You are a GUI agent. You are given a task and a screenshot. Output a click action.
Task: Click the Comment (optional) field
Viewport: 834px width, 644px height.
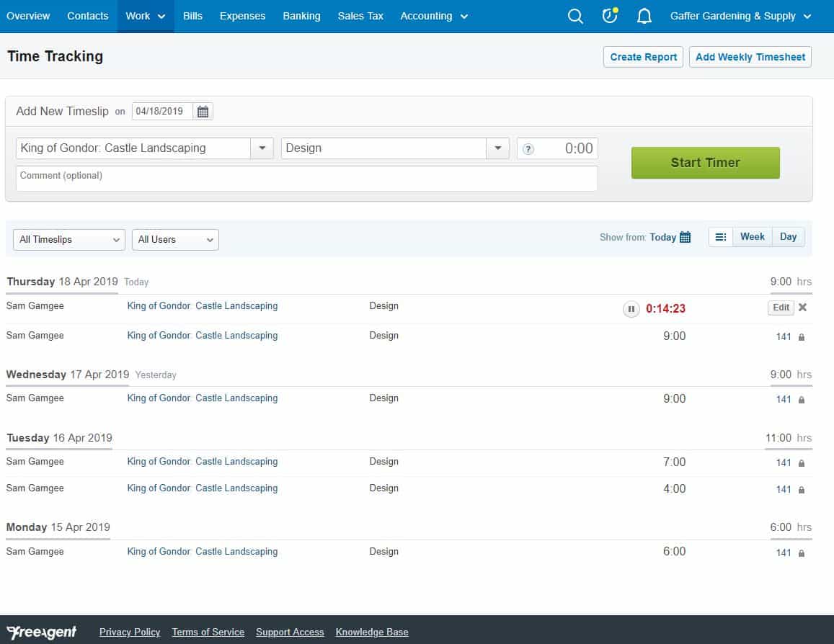click(x=307, y=179)
